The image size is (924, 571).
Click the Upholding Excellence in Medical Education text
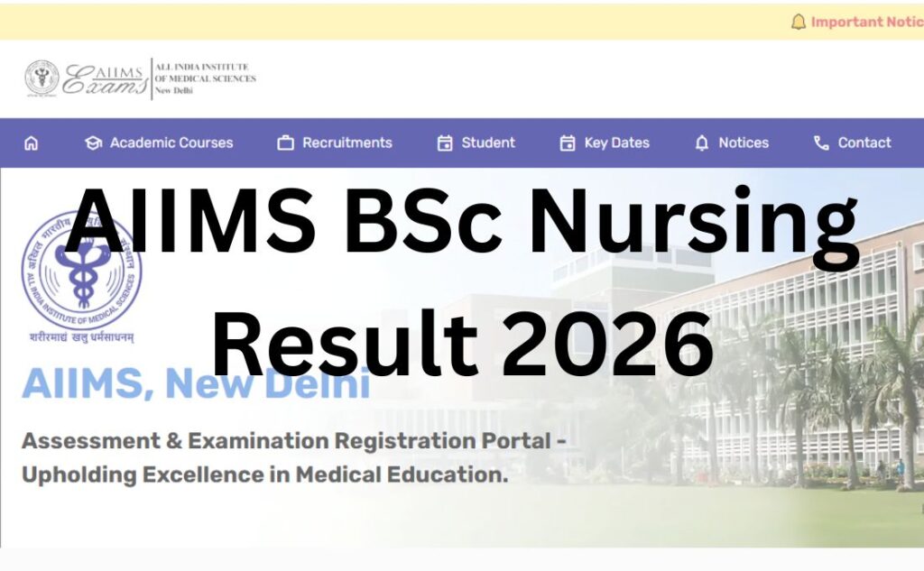[x=265, y=475]
